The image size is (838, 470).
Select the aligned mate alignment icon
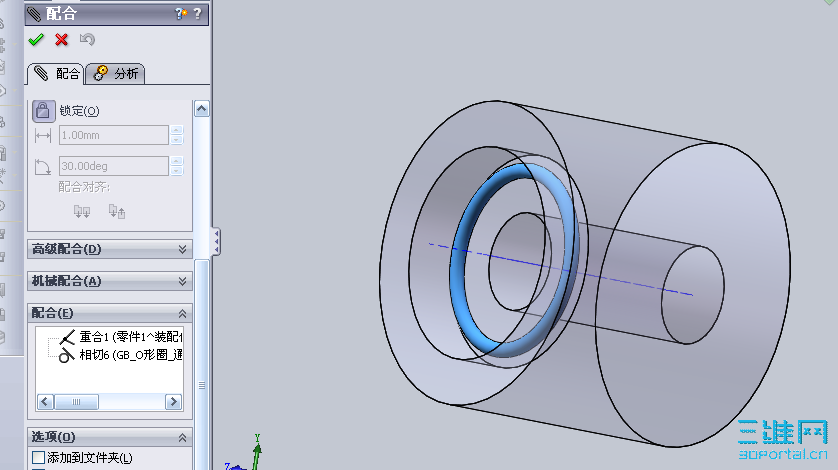(x=82, y=212)
